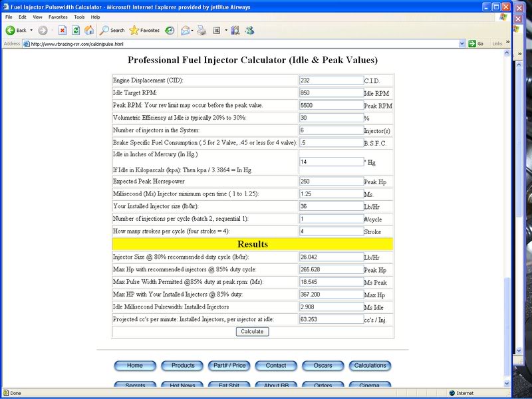Click the Max HP installed injectors result 367.200
The height and width of the screenshot is (399, 532).
pyautogui.click(x=331, y=295)
